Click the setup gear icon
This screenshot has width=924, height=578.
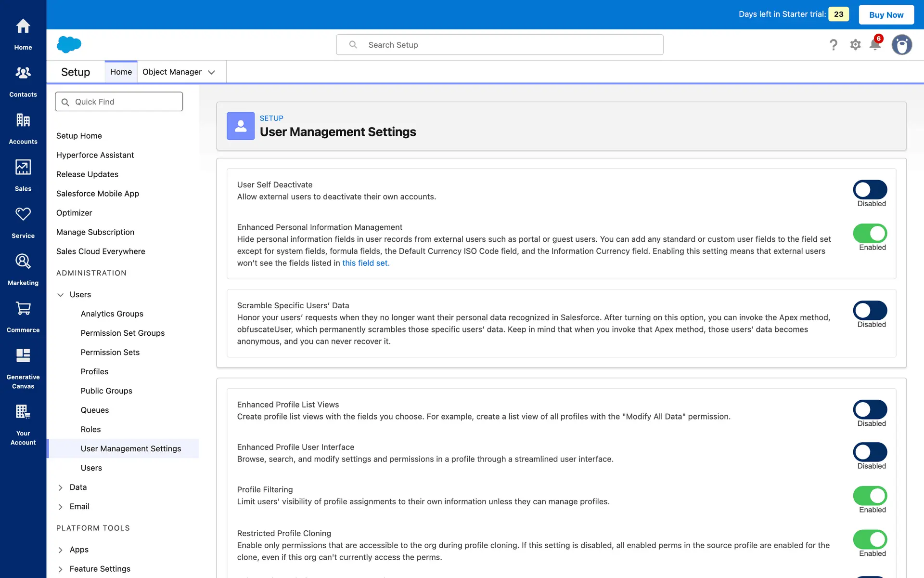[x=855, y=45]
